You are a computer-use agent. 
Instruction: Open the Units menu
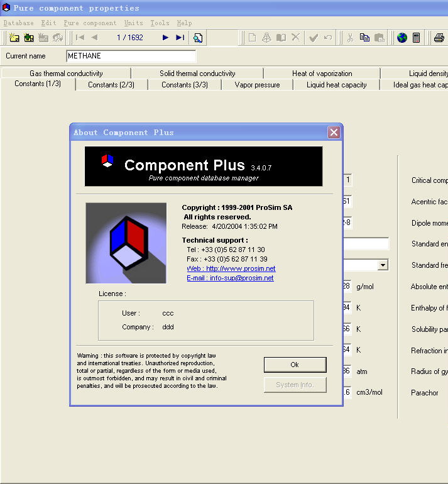pos(133,23)
